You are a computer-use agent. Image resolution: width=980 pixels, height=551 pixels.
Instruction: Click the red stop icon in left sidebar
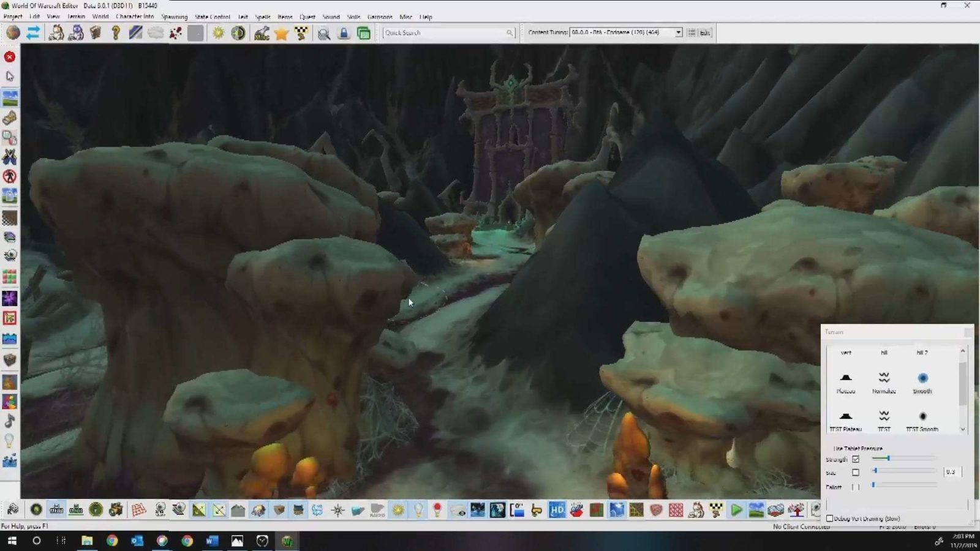(10, 57)
